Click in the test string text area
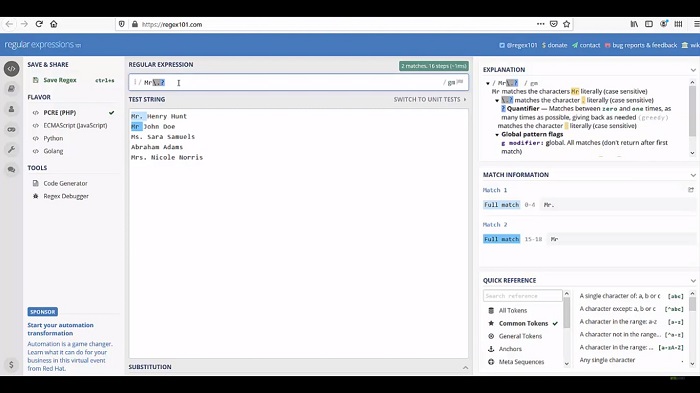This screenshot has height=393, width=700. tap(298, 233)
